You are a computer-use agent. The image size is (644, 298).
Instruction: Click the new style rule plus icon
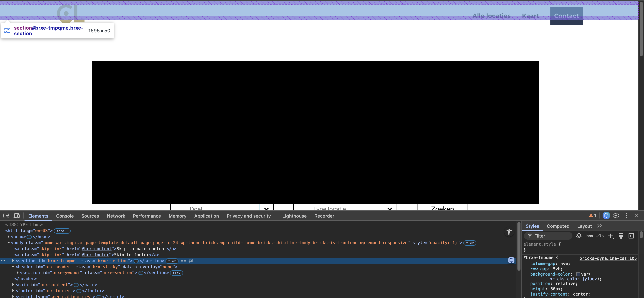pyautogui.click(x=610, y=236)
